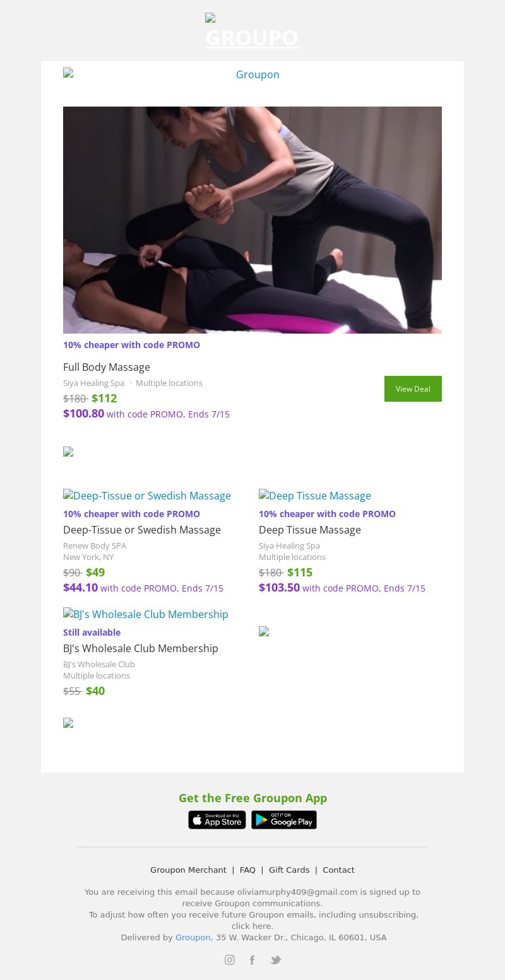505x980 pixels.
Task: Go to the FAQ footer link
Action: click(x=247, y=870)
